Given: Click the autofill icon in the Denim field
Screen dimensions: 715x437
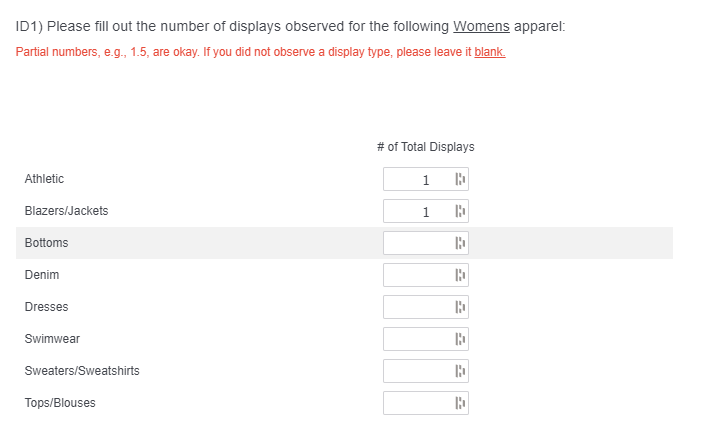Looking at the screenshot, I should (x=460, y=276).
